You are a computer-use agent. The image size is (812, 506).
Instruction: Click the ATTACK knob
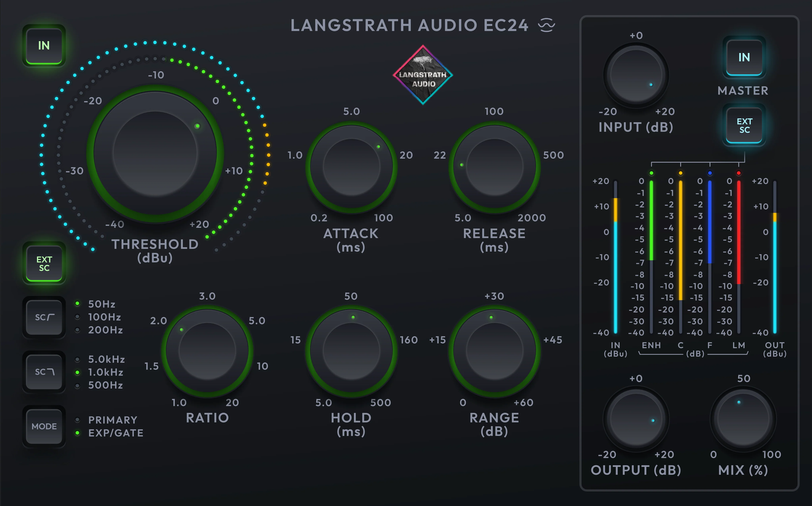(x=351, y=167)
